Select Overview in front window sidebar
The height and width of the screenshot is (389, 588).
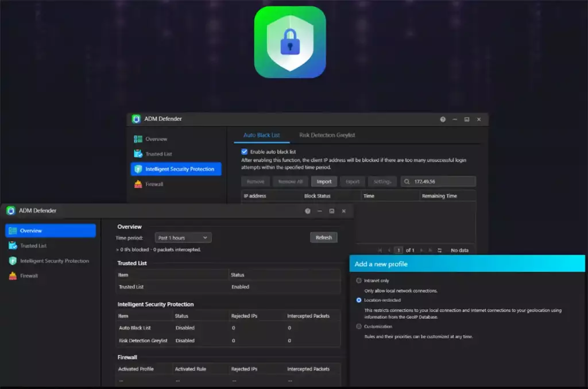pos(51,230)
